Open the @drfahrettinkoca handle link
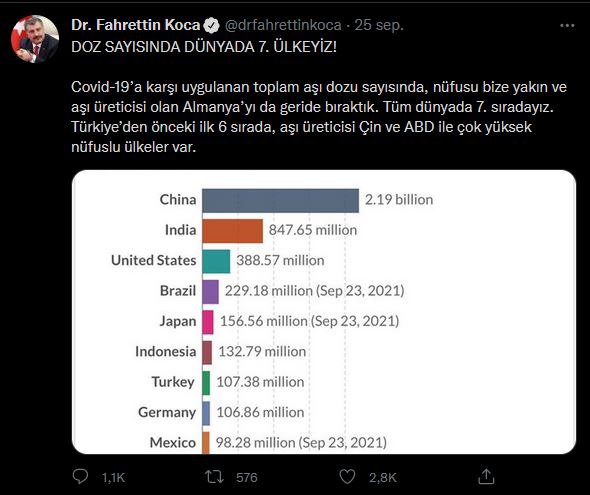 (283, 25)
